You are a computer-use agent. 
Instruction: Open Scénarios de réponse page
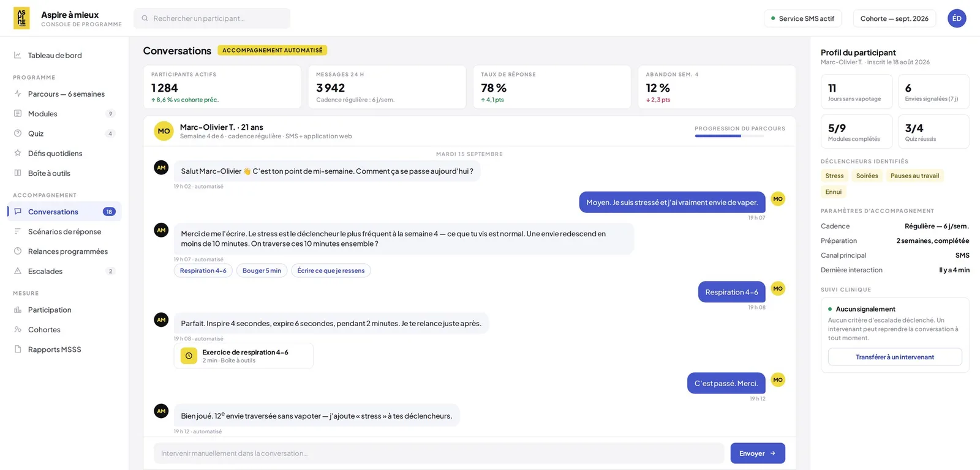point(64,231)
